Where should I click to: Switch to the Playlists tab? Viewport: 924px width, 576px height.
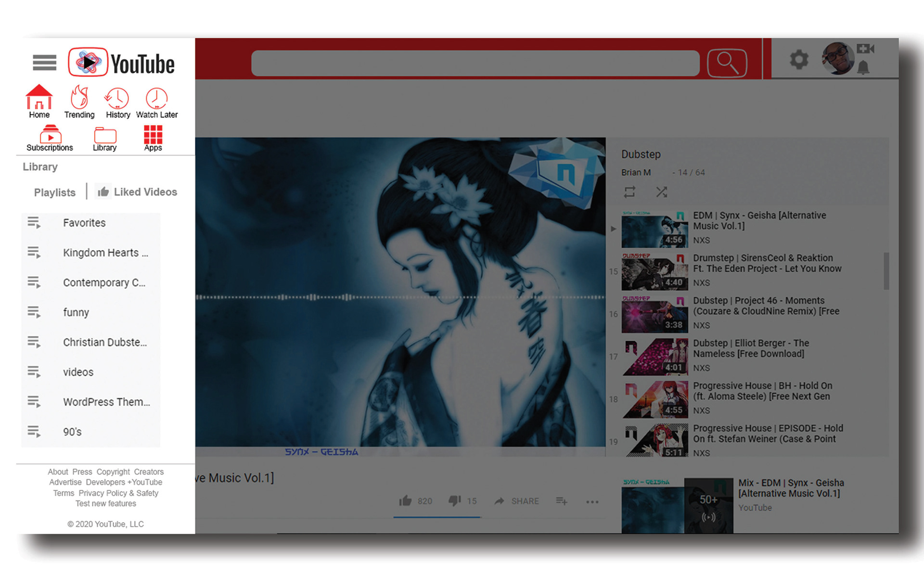click(x=55, y=192)
